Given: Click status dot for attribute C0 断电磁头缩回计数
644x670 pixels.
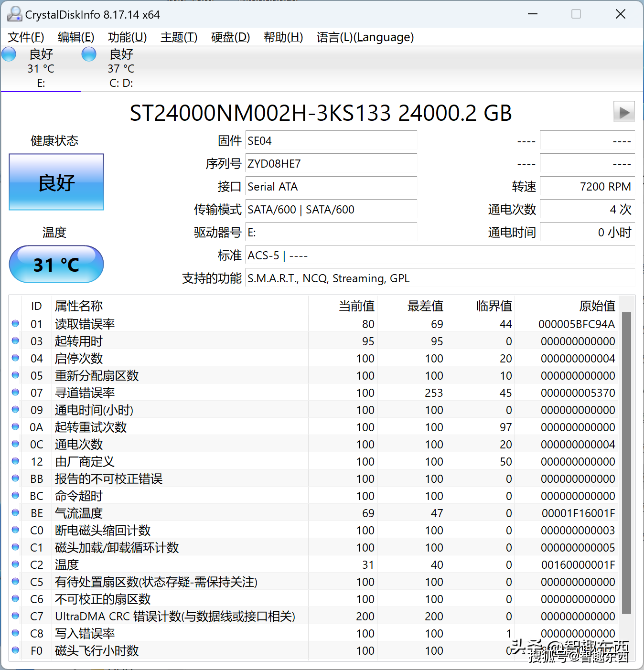Looking at the screenshot, I should pos(15,530).
